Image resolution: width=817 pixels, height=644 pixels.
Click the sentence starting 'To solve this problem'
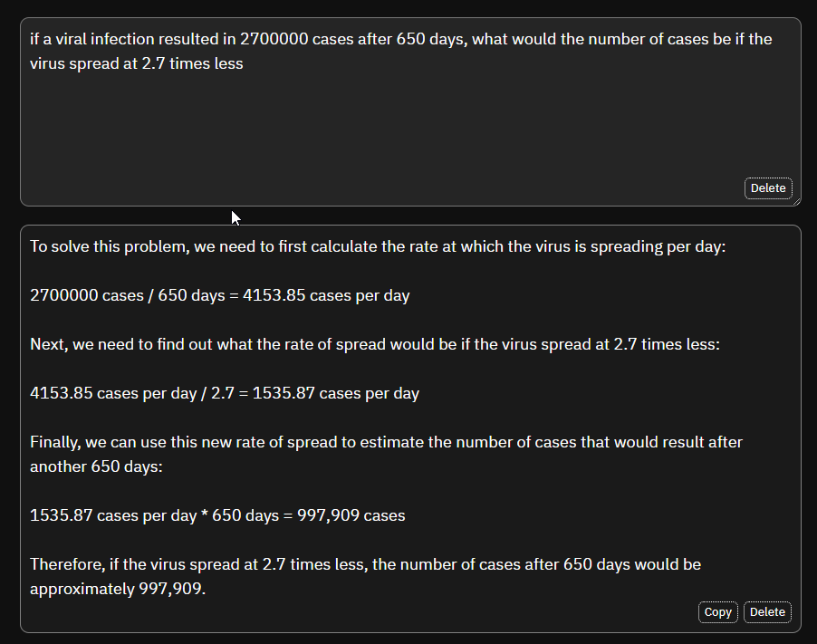coord(378,246)
